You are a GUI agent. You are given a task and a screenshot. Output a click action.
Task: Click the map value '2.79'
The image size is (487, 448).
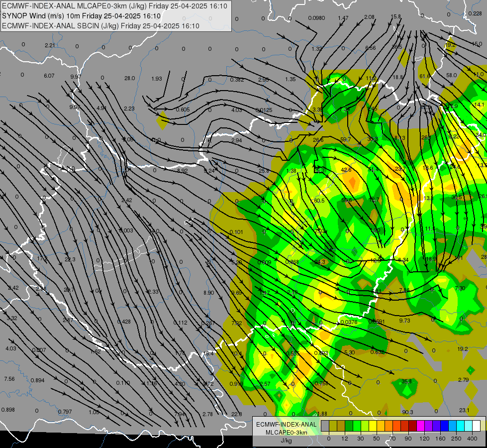[464, 380]
